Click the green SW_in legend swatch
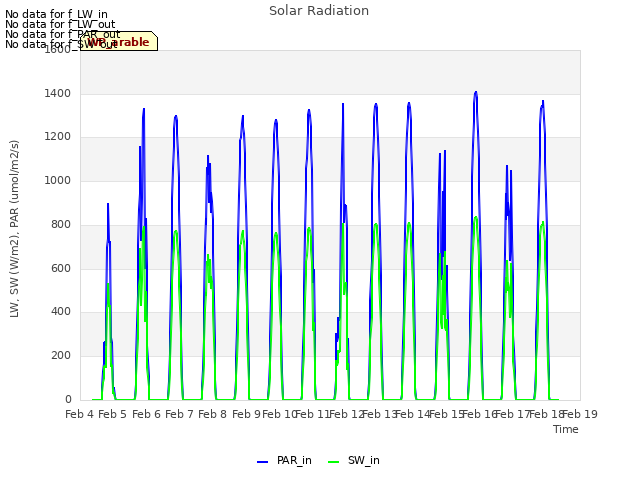 tap(333, 462)
